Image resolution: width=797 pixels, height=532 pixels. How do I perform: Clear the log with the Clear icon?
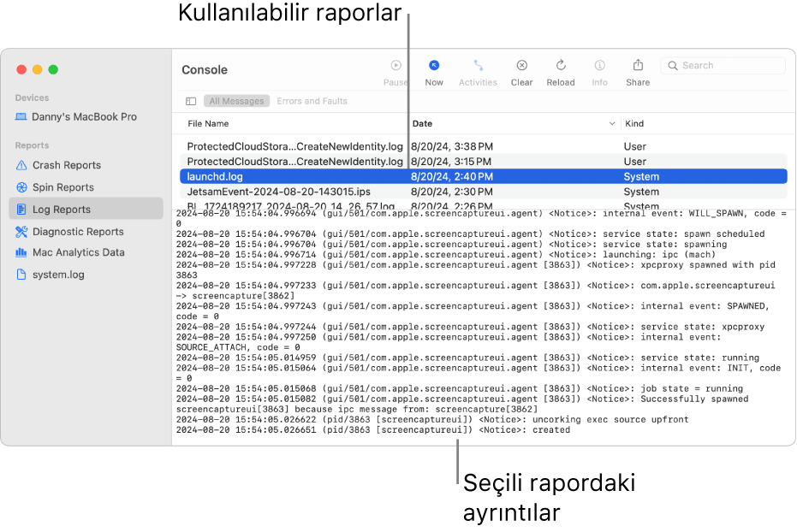click(521, 66)
